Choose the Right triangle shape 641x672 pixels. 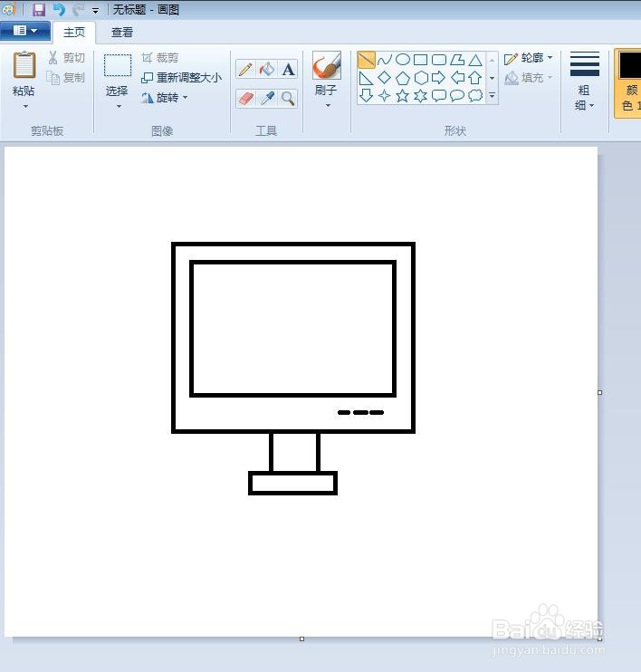[366, 78]
